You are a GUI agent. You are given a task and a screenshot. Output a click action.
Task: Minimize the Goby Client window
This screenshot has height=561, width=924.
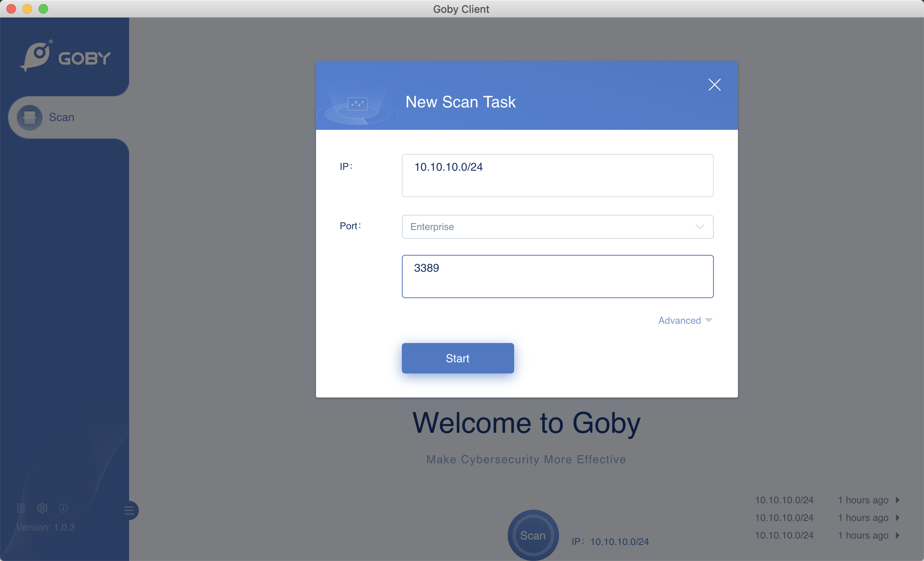[27, 9]
